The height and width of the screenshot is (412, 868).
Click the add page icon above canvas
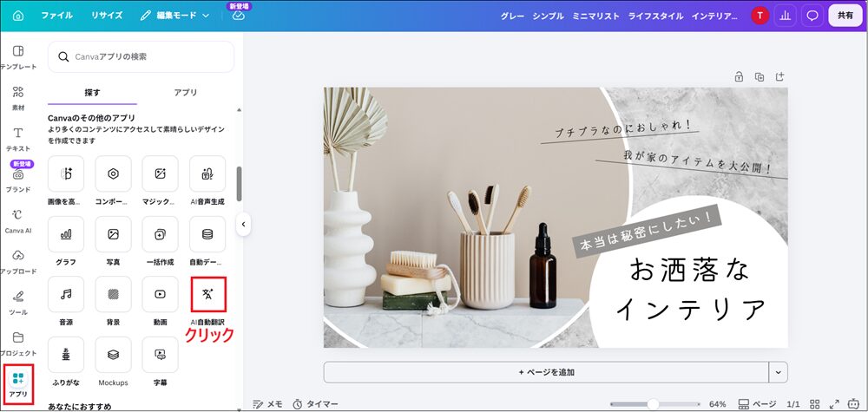[x=780, y=77]
